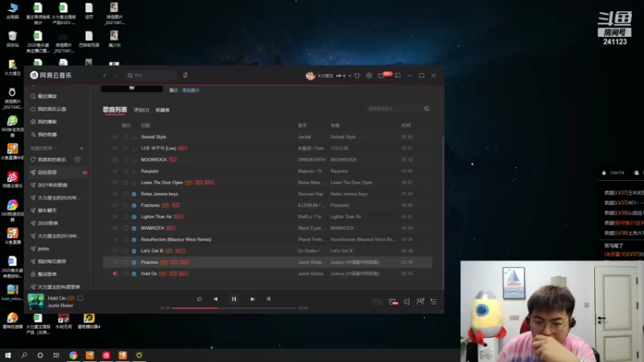Click the duration column header
Viewport: 644px width, 362px height.
click(407, 125)
